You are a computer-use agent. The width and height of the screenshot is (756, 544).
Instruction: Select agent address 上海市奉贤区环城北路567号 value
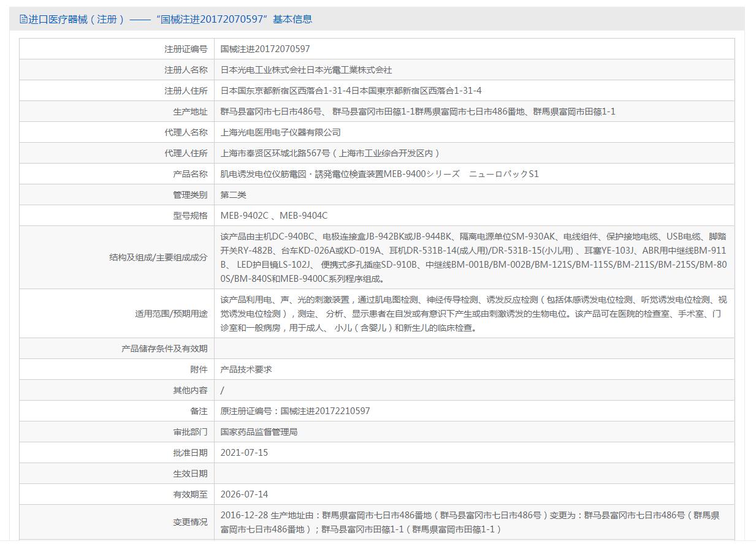coord(331,153)
